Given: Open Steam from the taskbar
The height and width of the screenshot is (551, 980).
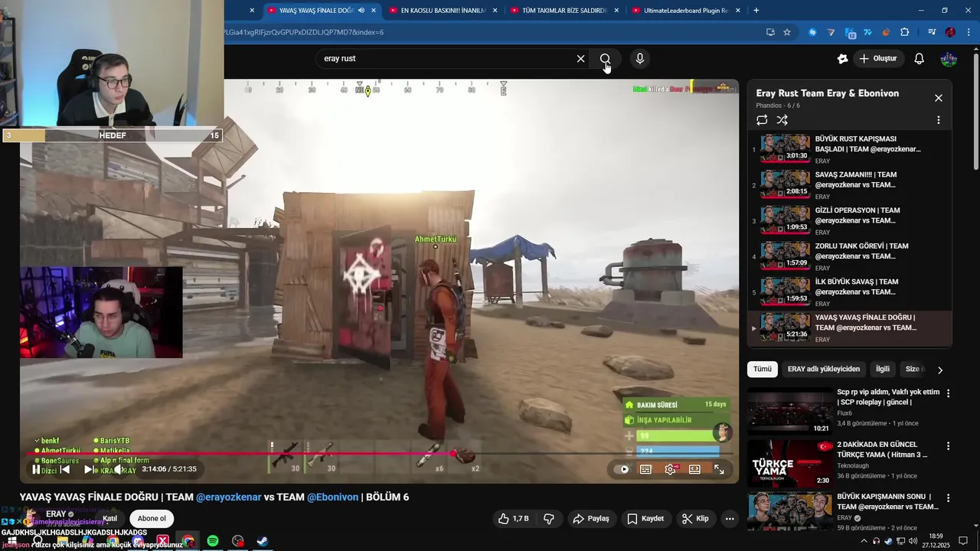Looking at the screenshot, I should (x=262, y=541).
